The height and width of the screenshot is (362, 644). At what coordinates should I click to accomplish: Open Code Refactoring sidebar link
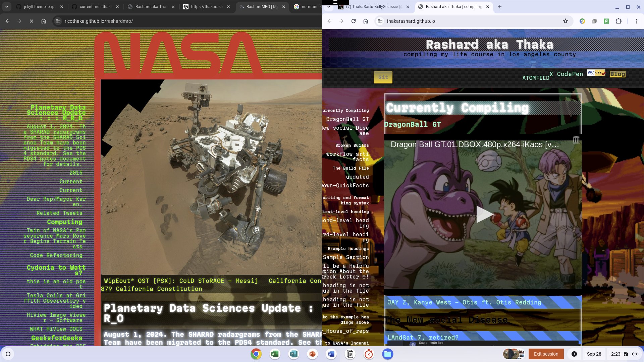[x=56, y=255]
